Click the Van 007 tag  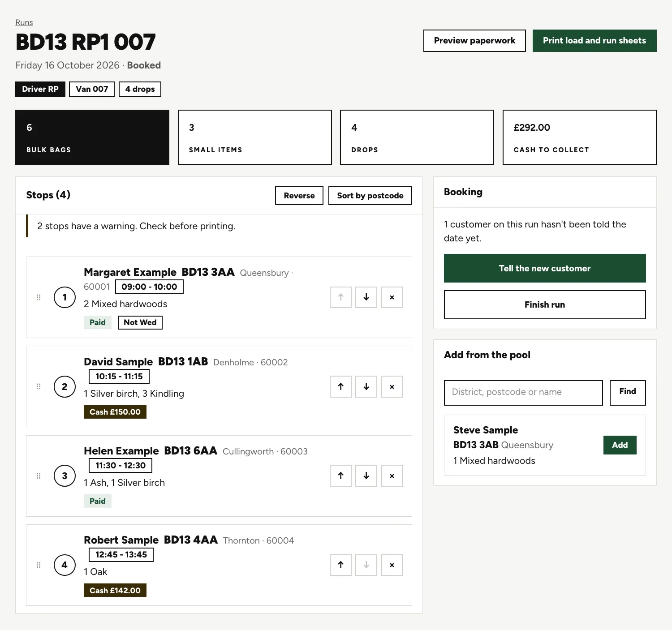click(92, 89)
